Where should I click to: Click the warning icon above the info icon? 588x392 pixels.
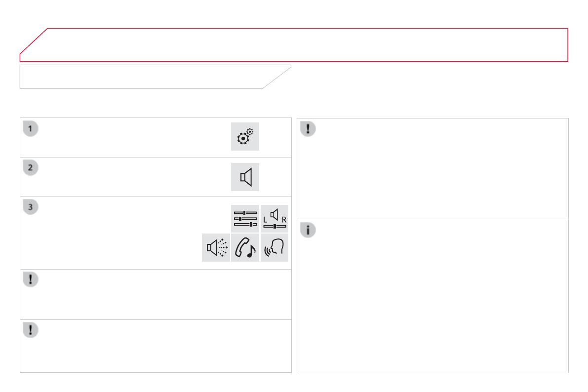point(309,129)
